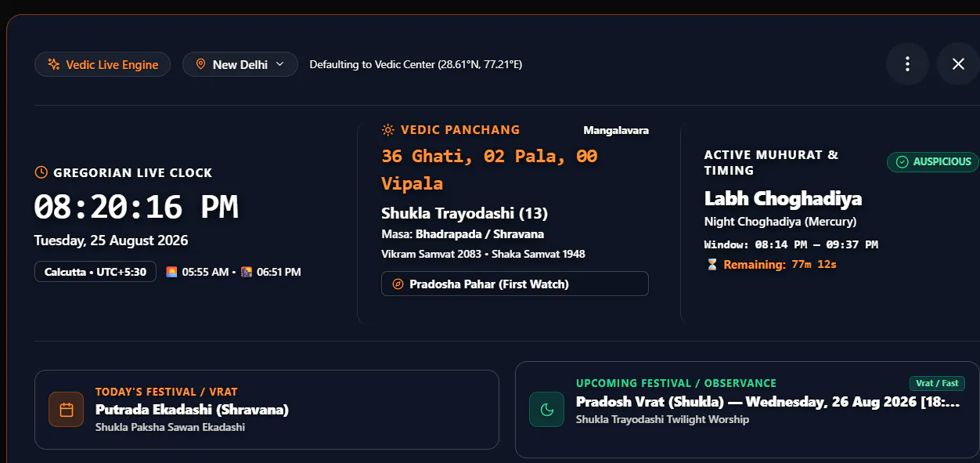Open the three-dot more options menu

coord(907,64)
